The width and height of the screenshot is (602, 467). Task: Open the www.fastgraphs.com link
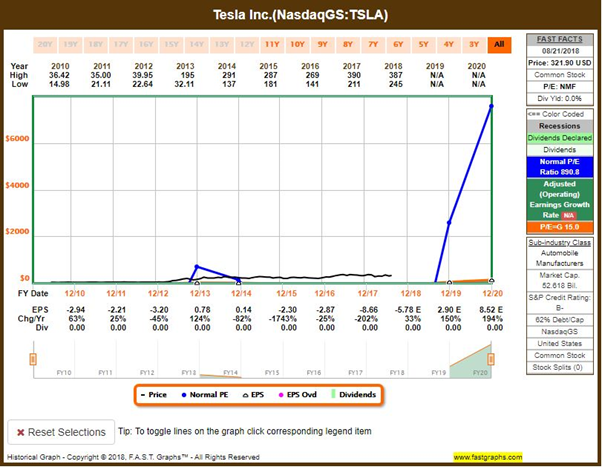tap(488, 457)
